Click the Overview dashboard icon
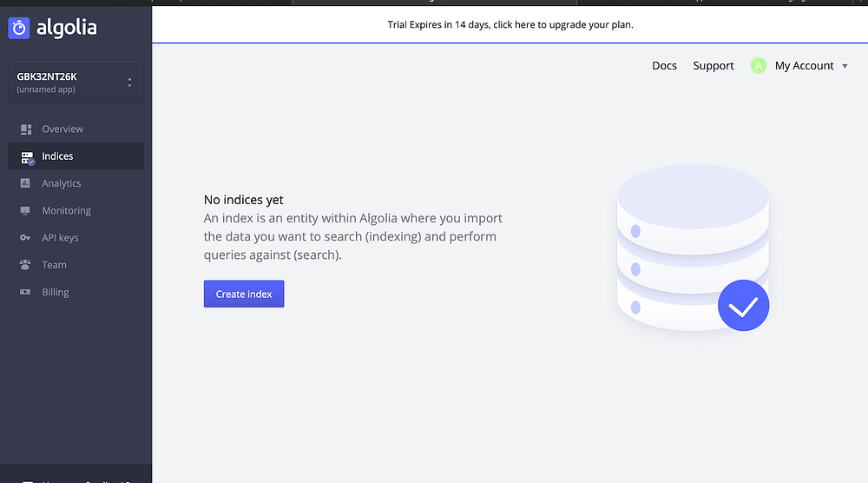The width and height of the screenshot is (868, 483). [26, 129]
